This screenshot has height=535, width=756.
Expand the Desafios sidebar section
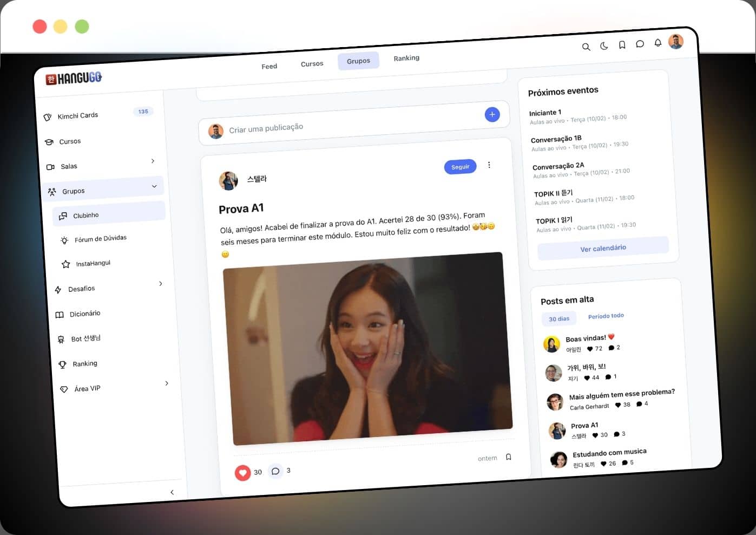coord(160,284)
